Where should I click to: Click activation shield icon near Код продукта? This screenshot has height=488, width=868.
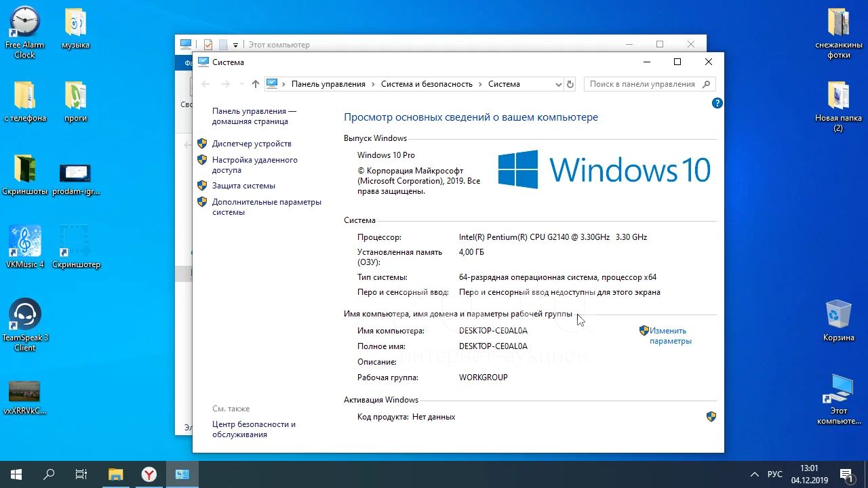(x=711, y=417)
